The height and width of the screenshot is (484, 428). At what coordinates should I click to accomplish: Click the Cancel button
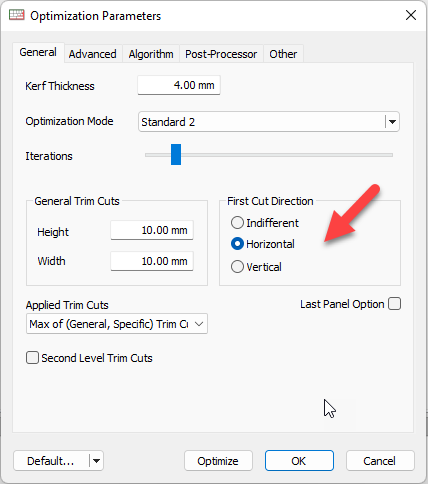click(380, 461)
